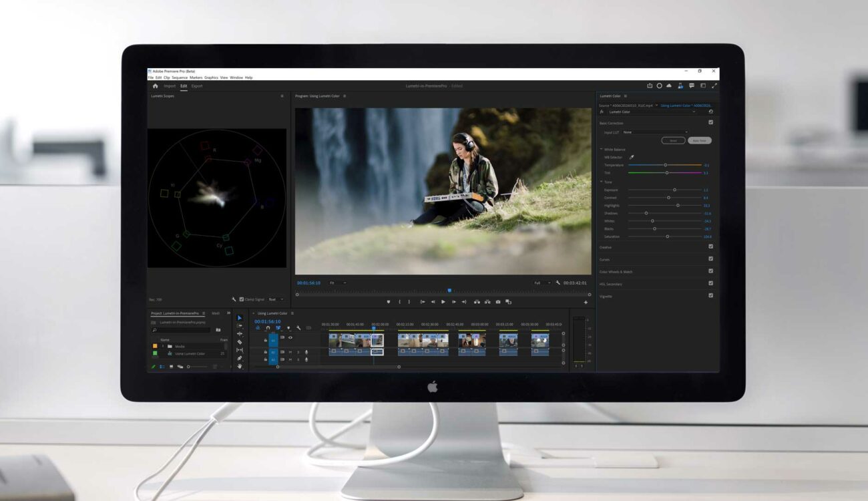Screen dimensions: 868x501
Task: Click the Reset button in Basic Correction
Action: pos(673,141)
